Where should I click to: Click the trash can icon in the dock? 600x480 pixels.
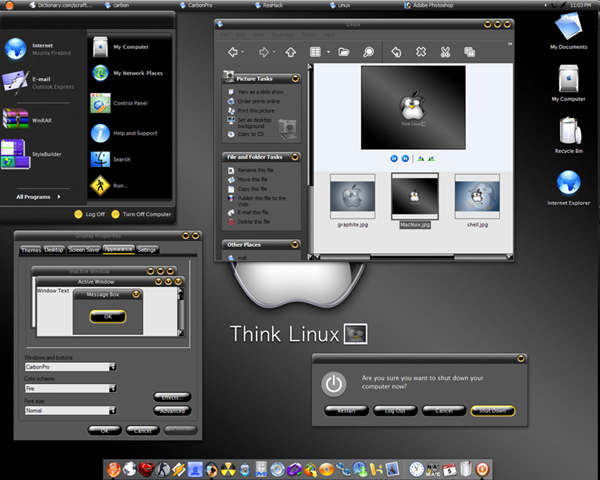click(x=466, y=469)
